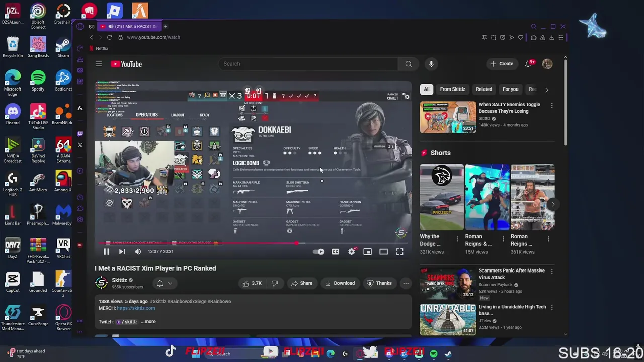644x362 pixels.
Task: Open the YouTube hamburger guide menu
Action: [99, 64]
